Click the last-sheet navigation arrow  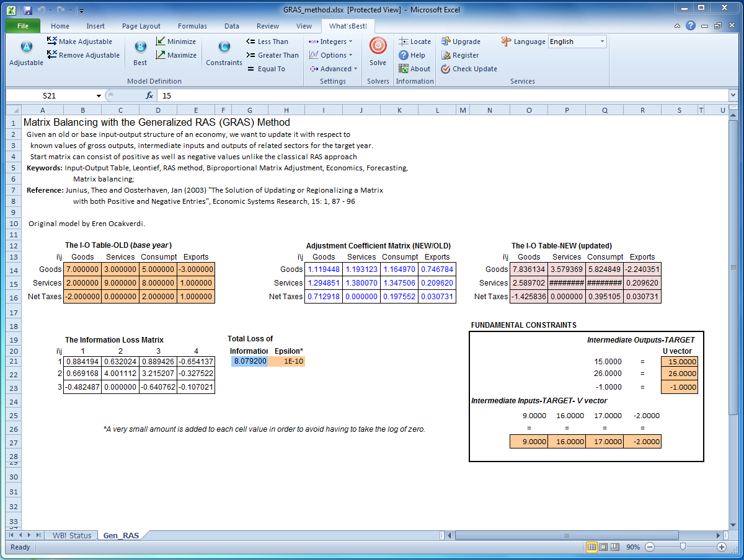[39, 535]
